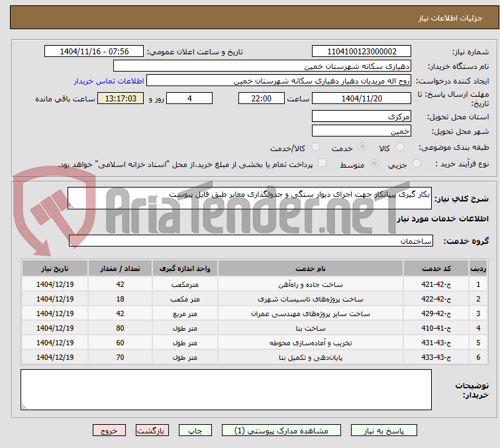Click service code ج-42-429
The height and width of the screenshot is (448, 500).
tap(436, 313)
